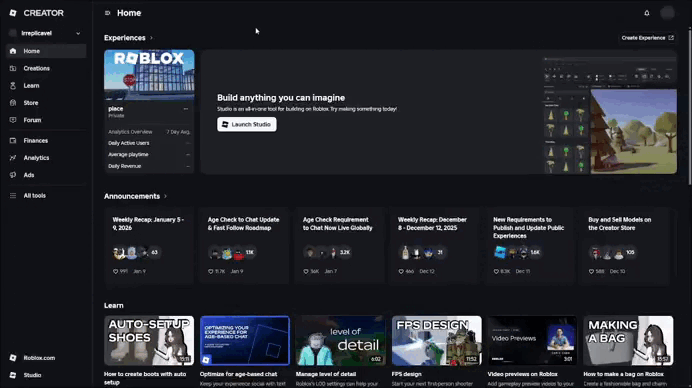Open the Video Previews thumbnail
This screenshot has height=388, width=692.
[x=532, y=340]
